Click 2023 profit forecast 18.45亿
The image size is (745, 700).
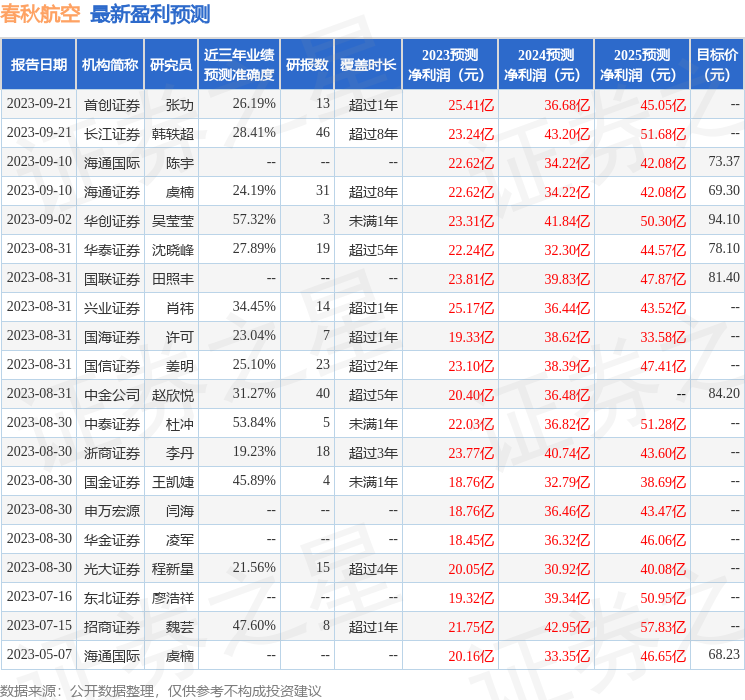click(x=471, y=540)
